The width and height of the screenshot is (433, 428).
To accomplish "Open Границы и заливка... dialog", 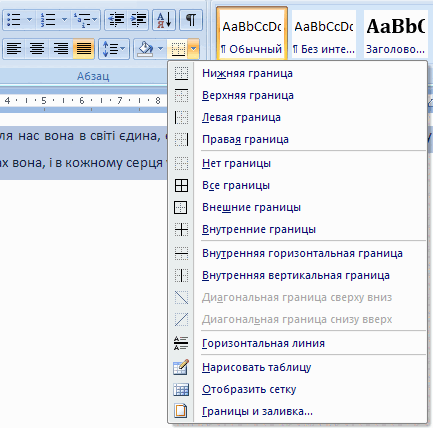I will click(x=257, y=411).
